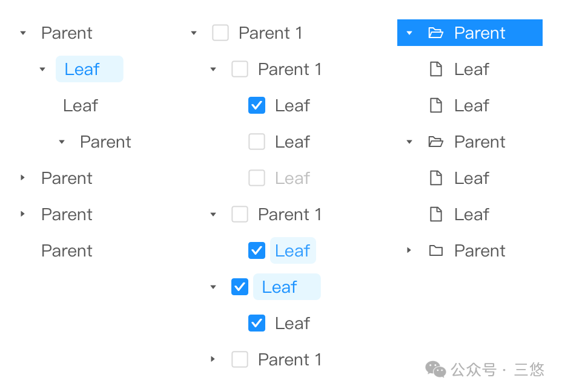Image resolution: width=562 pixels, height=392 pixels.
Task: Check the topmost Parent 1 checkbox
Action: [220, 33]
